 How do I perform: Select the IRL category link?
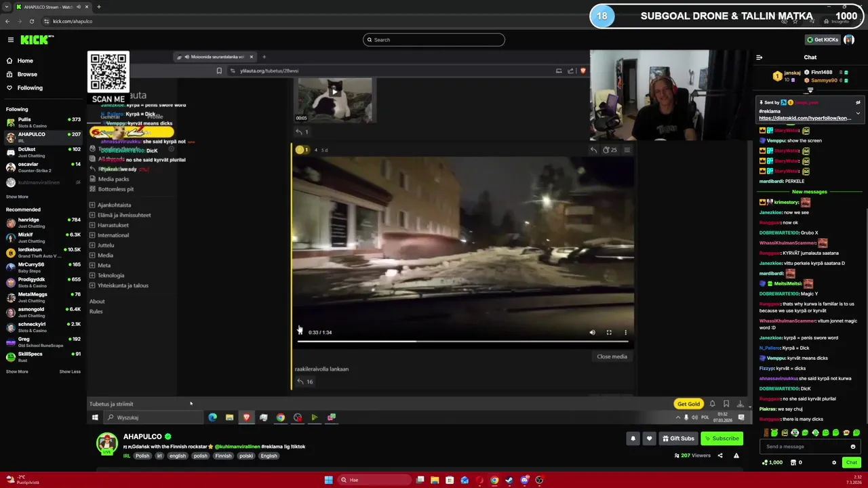pos(127,456)
